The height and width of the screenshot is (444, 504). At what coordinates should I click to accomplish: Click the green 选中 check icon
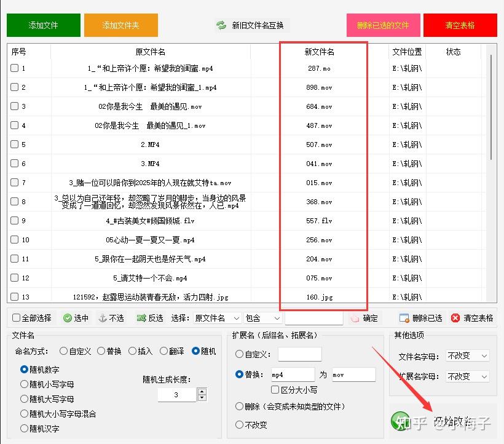point(68,318)
